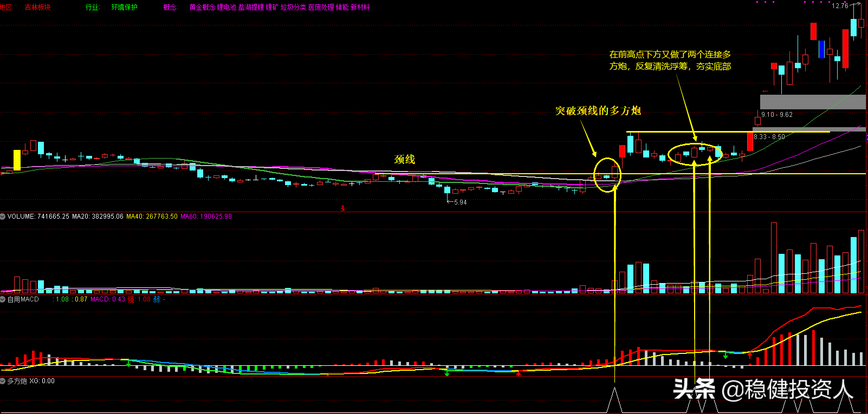Click the VOLUME: 741665.25 readout

[38, 216]
